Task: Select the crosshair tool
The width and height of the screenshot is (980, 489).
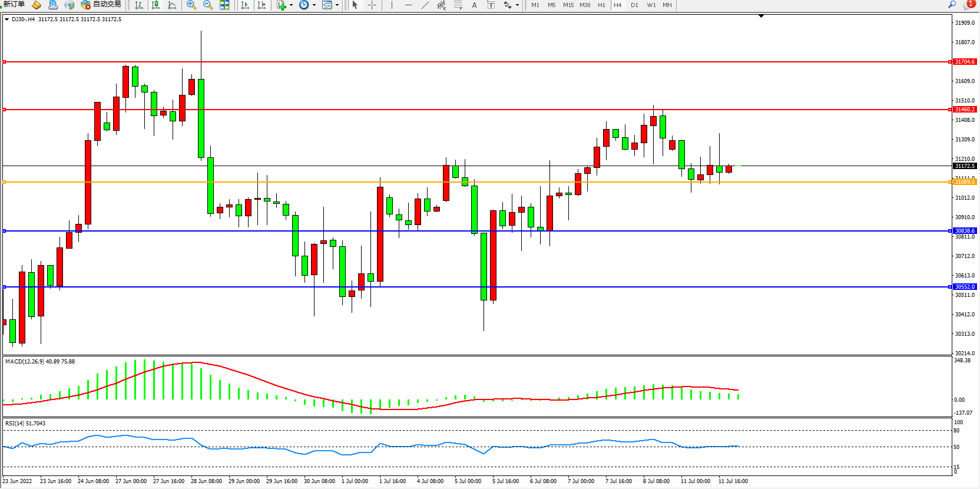Action: coord(372,5)
